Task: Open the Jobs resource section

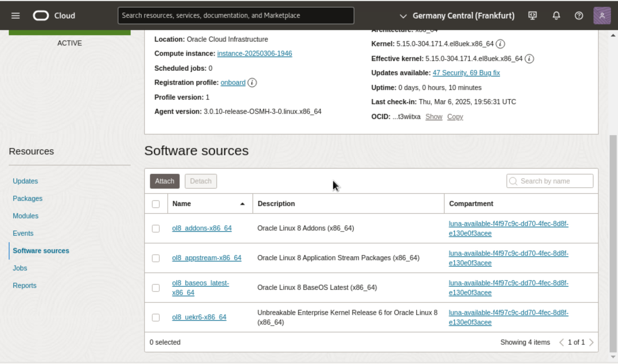Action: pyautogui.click(x=20, y=268)
